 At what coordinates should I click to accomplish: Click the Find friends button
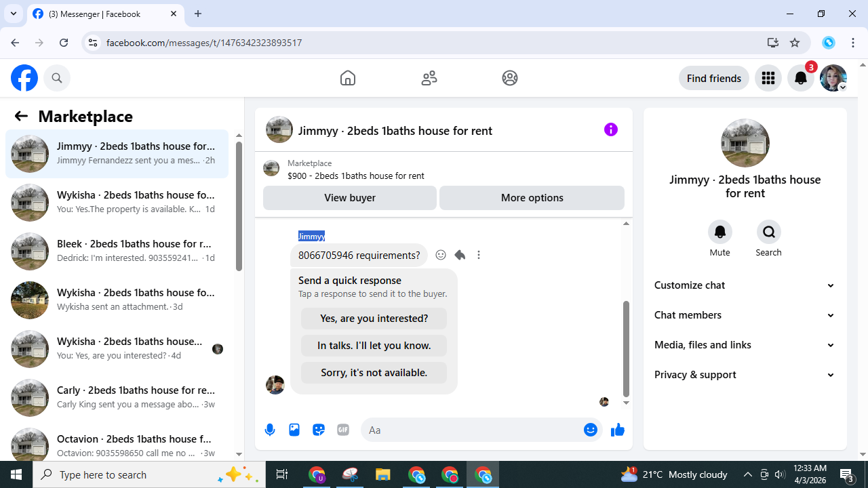(x=714, y=78)
